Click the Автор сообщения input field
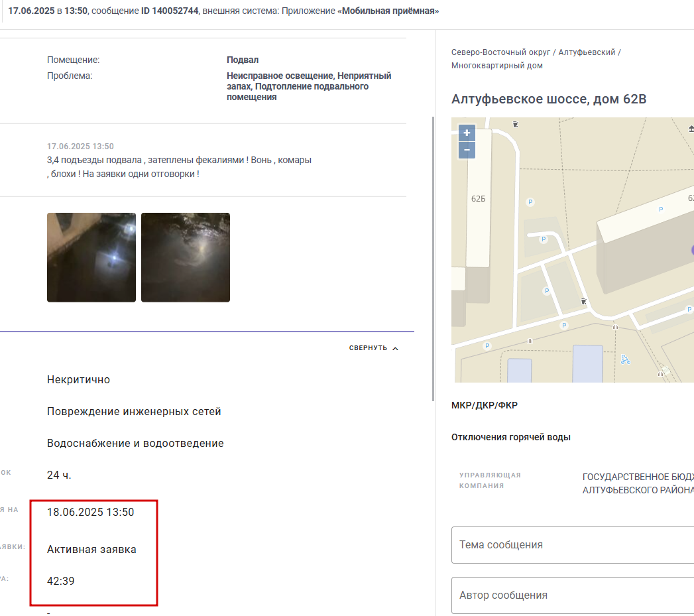Screen dimensions: 694x616 point(573,595)
